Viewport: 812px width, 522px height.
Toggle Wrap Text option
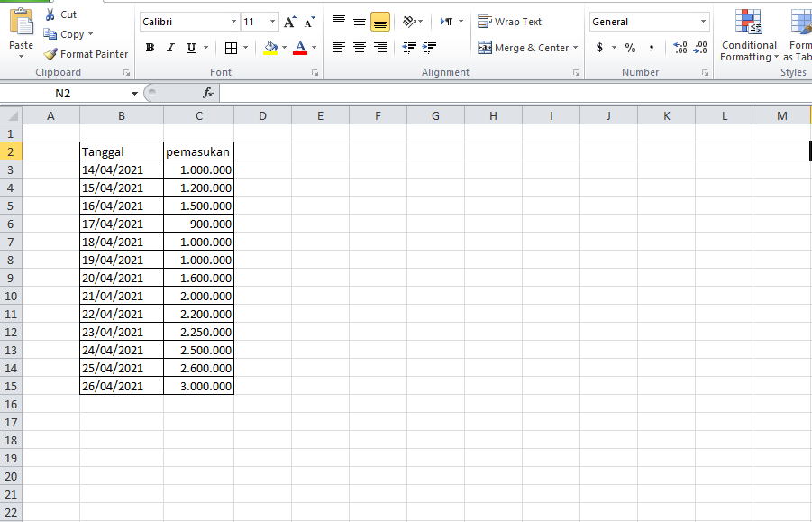(x=509, y=22)
